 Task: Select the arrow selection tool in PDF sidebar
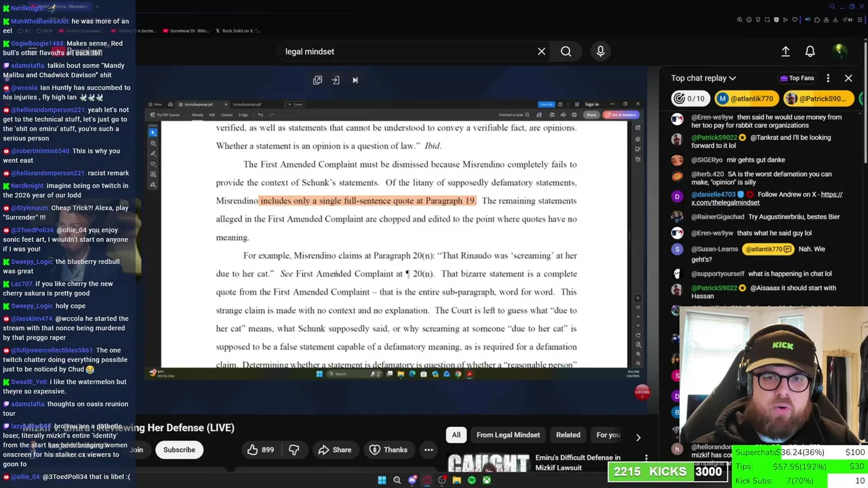click(x=153, y=132)
